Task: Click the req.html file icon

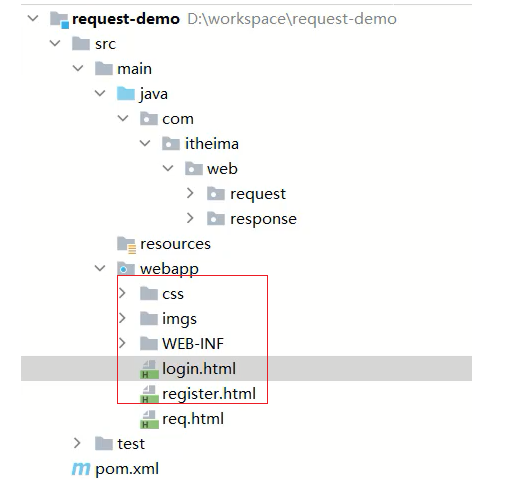Action: click(x=149, y=419)
